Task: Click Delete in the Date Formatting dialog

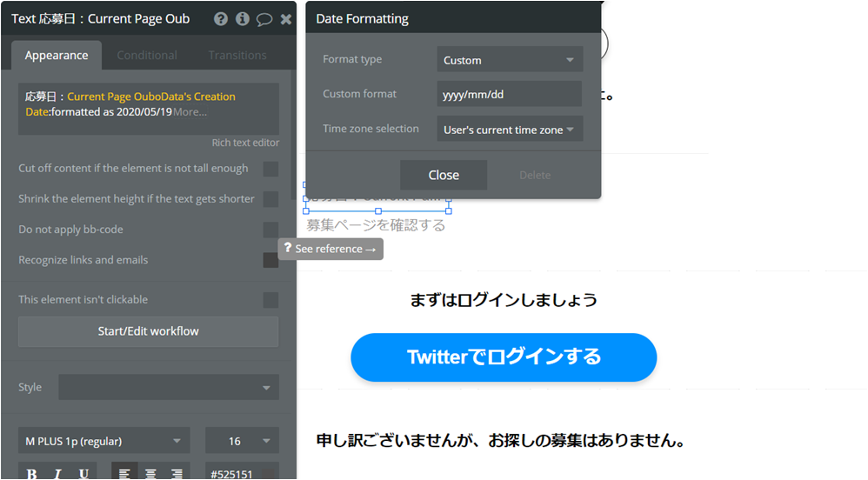Action: 535,175
